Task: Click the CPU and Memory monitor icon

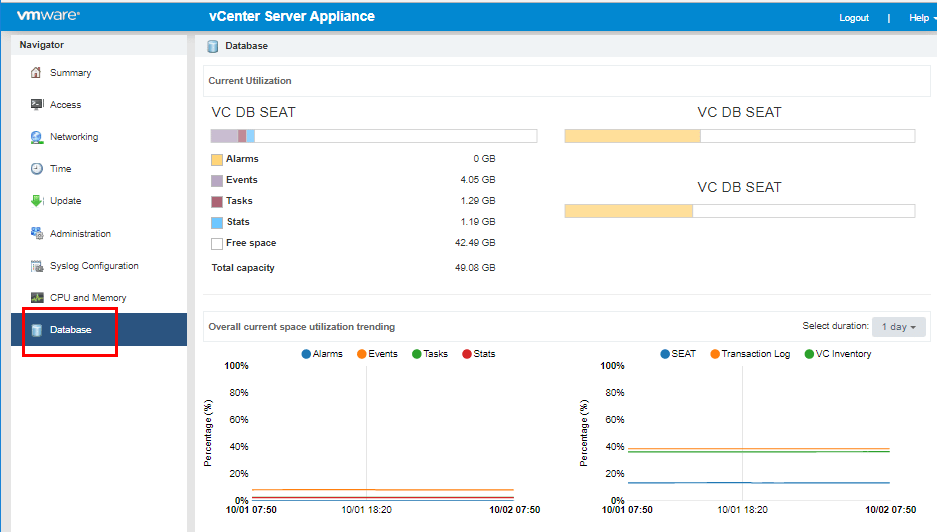Action: coord(37,298)
